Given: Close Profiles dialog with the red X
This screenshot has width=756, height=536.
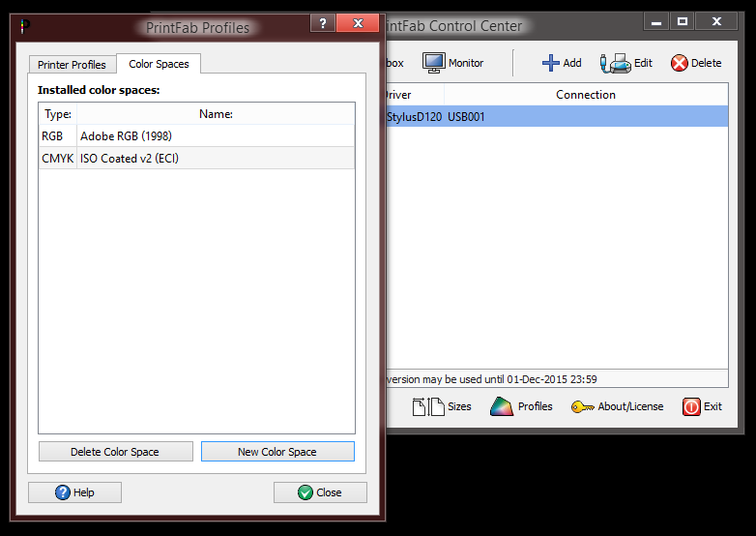Looking at the screenshot, I should click(x=358, y=22).
